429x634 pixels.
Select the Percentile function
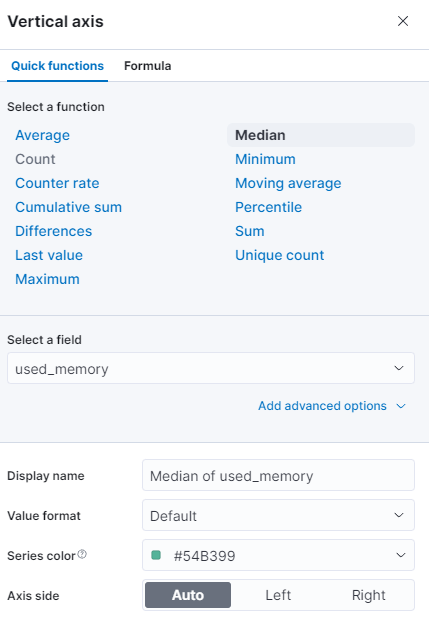point(268,207)
